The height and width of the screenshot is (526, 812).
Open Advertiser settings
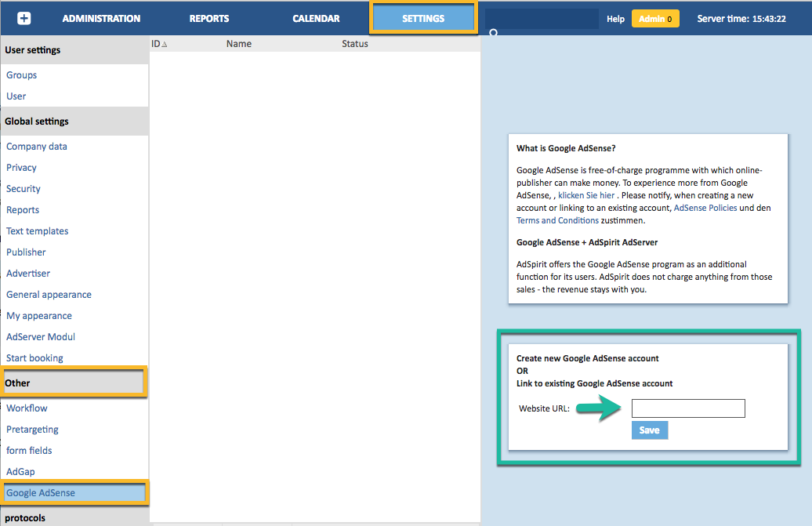(x=28, y=274)
